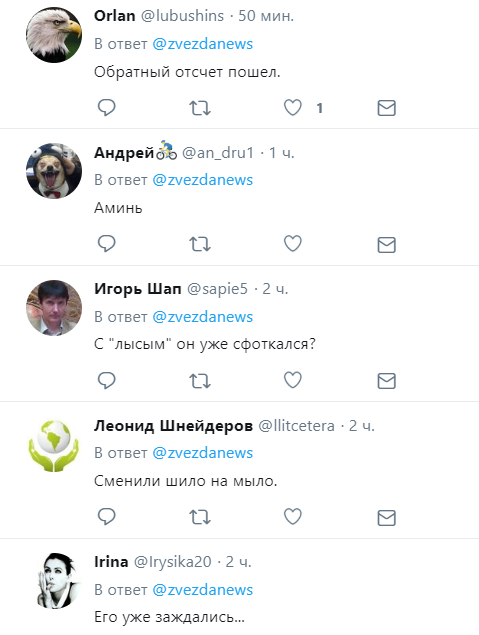Message icon under Леонид Шнейдеров's tweet
Viewport: 479px width, 635px height.
(x=386, y=518)
